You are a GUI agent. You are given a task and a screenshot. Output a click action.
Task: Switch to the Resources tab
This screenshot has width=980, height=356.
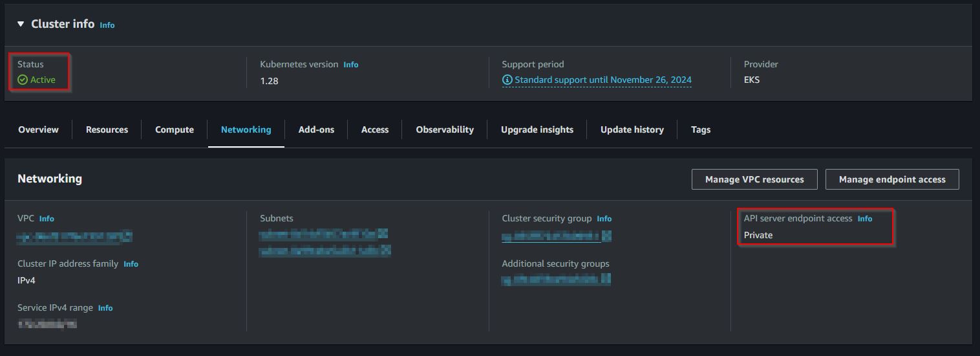click(107, 129)
